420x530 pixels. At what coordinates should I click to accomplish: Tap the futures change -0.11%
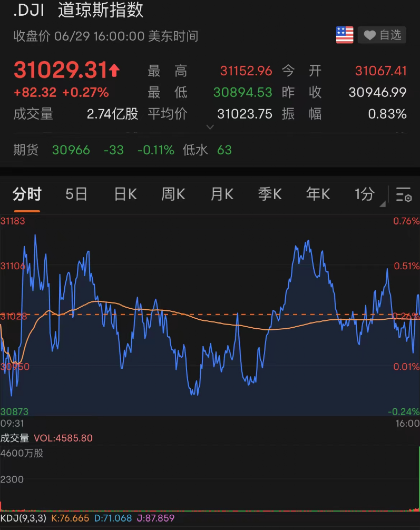[x=156, y=150]
